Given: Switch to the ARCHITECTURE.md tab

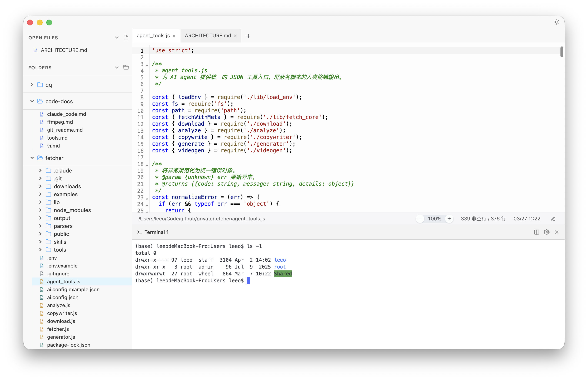Looking at the screenshot, I should [x=208, y=36].
